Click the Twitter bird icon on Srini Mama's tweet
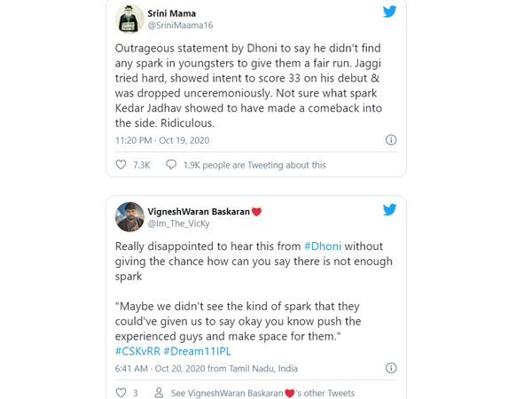532x399 pixels. coord(390,12)
